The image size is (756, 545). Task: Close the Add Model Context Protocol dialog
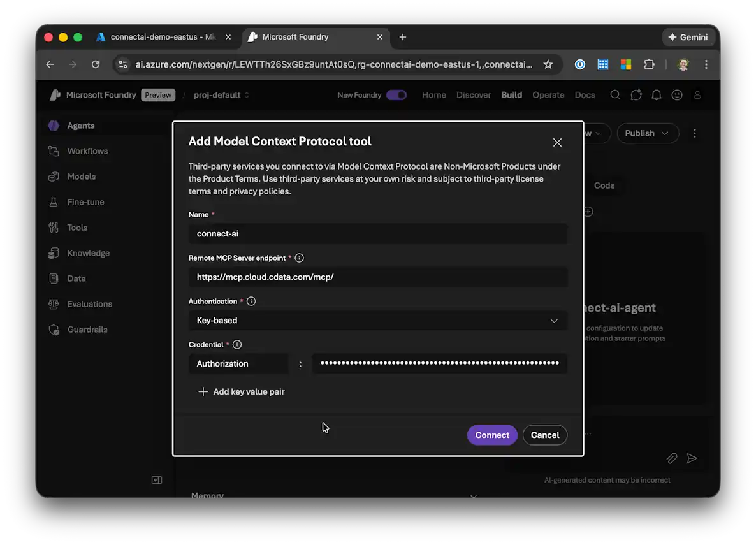tap(557, 143)
